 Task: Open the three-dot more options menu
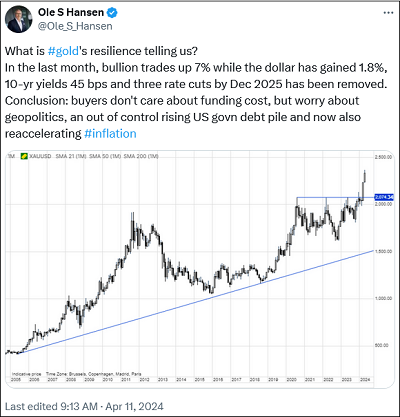[388, 13]
